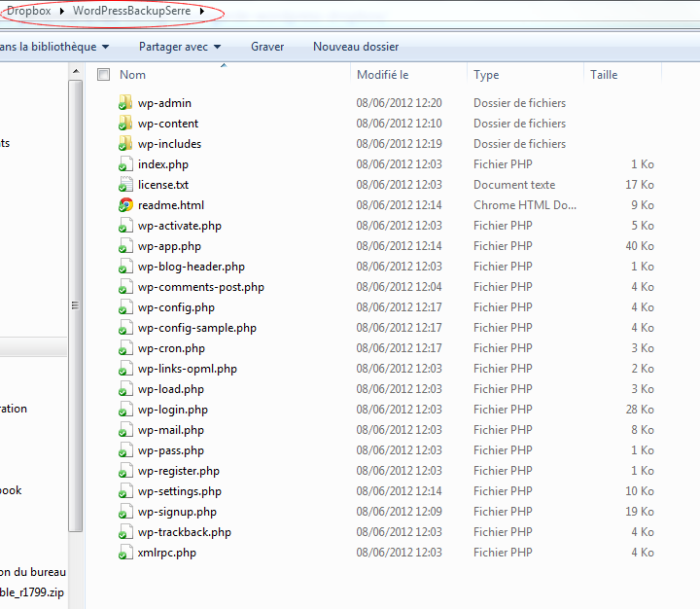The image size is (700, 609).
Task: Click the license.txt document icon
Action: [125, 185]
